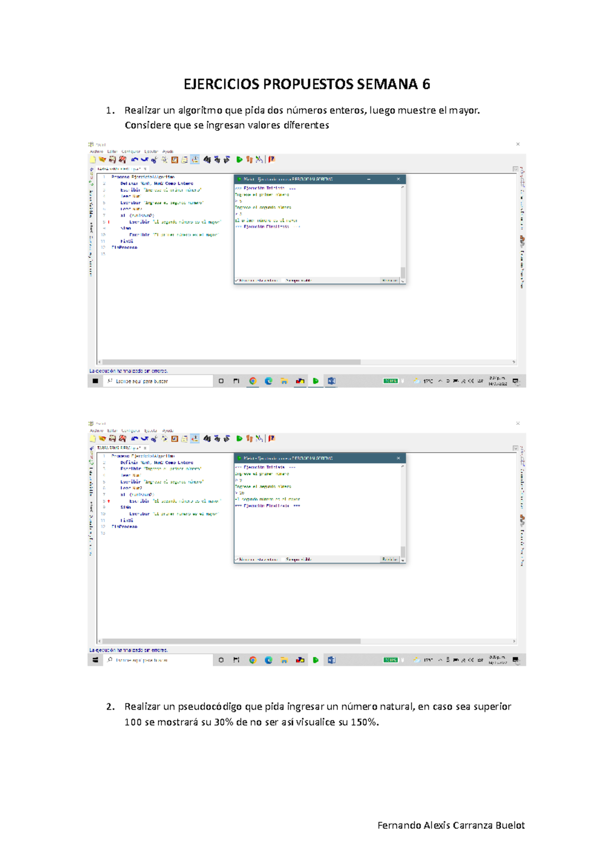613x868 pixels.
Task: Open the tab list dropdown in upper PSeInt editor
Action: tap(515, 169)
